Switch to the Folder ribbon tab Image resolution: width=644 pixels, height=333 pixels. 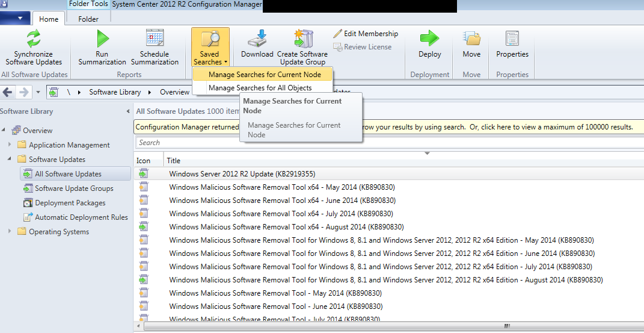pos(88,19)
